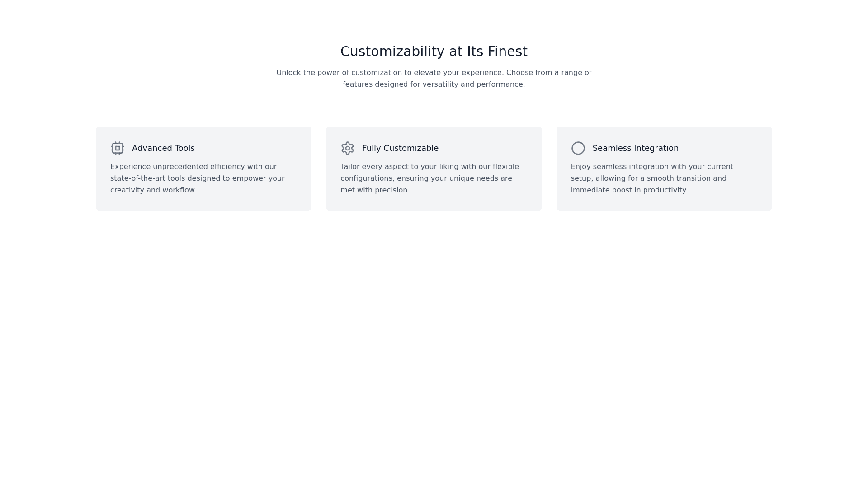
Task: Click the CPU chip icon beside Advanced Tools
Action: tap(118, 148)
